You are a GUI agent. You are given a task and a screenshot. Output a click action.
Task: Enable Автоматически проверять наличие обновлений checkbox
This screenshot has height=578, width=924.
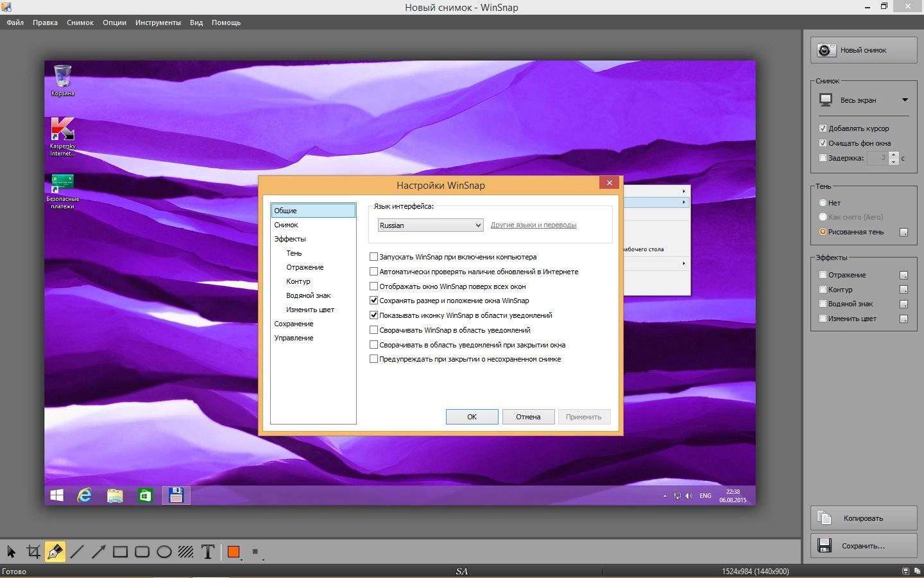[373, 272]
